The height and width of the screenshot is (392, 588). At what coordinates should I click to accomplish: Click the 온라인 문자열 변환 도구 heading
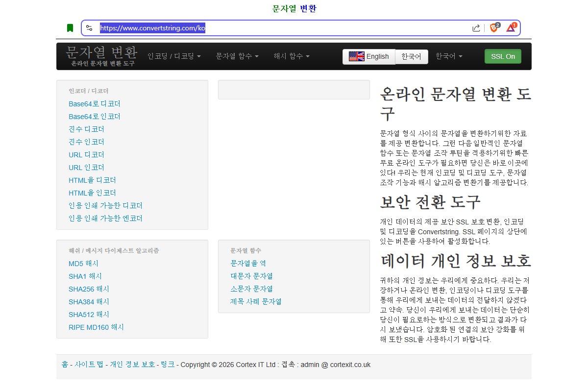point(456,104)
